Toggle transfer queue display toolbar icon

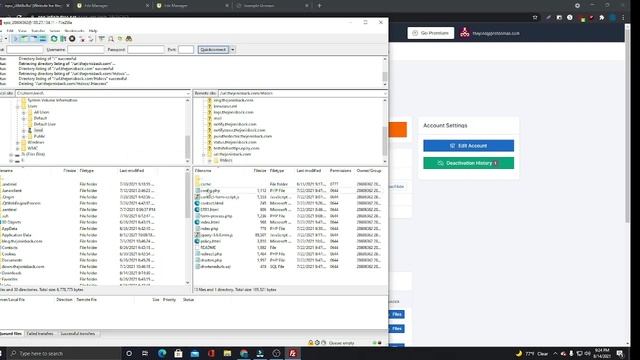pos(42,39)
